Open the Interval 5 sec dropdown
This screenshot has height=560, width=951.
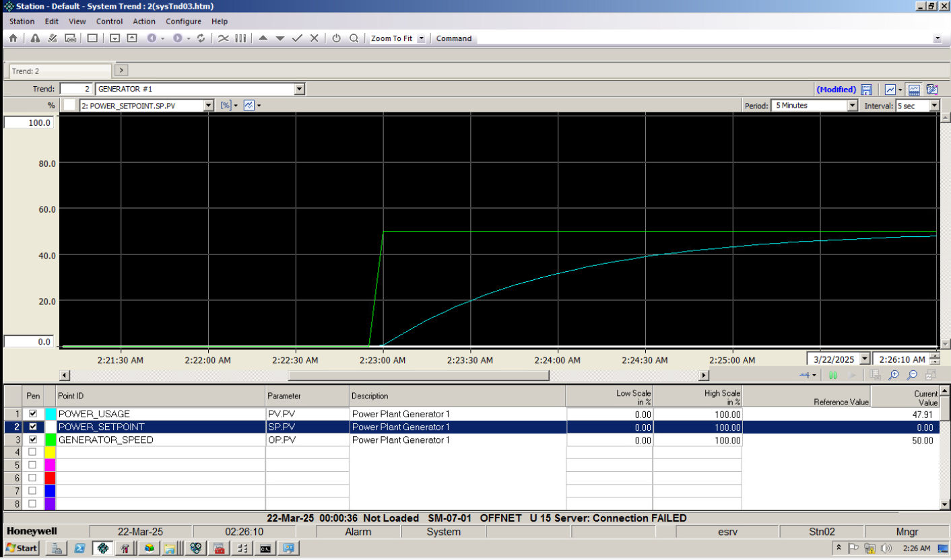934,106
